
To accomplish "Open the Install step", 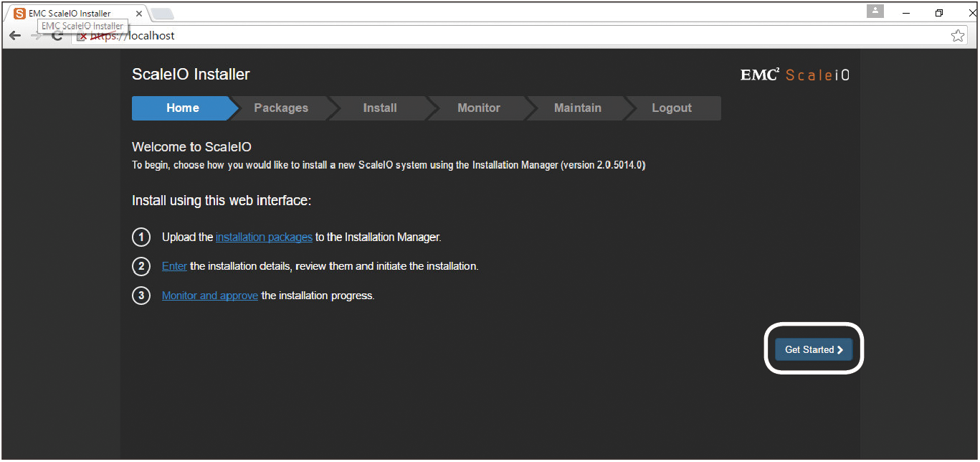I will pyautogui.click(x=380, y=108).
